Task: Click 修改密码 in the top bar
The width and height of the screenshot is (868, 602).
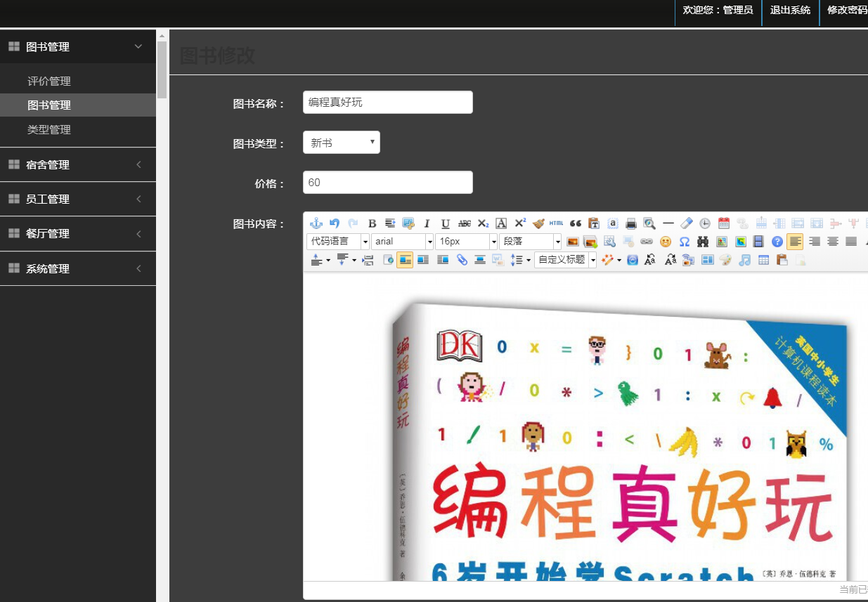Action: (x=847, y=10)
